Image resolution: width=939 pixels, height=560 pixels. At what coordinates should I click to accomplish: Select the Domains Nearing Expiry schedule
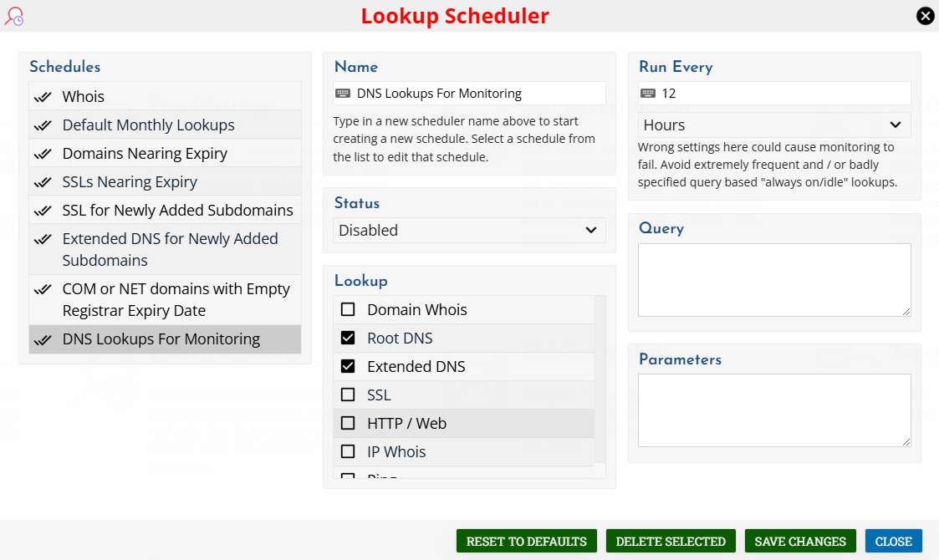pos(166,153)
